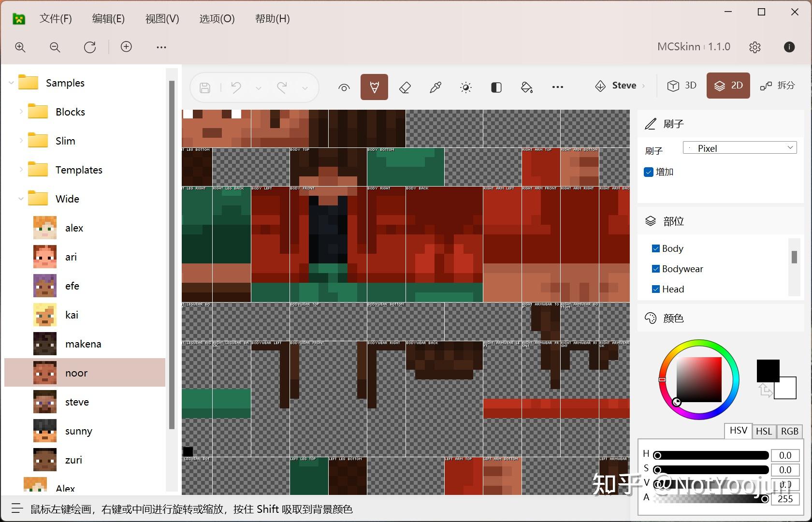Open the top toolbar more options ellipsis
The width and height of the screenshot is (812, 522).
tap(161, 47)
